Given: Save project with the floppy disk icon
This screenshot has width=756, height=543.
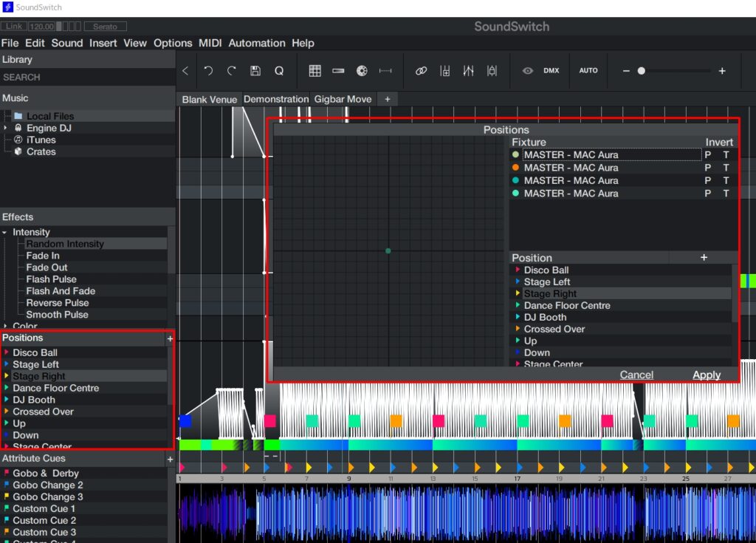Looking at the screenshot, I should click(255, 71).
